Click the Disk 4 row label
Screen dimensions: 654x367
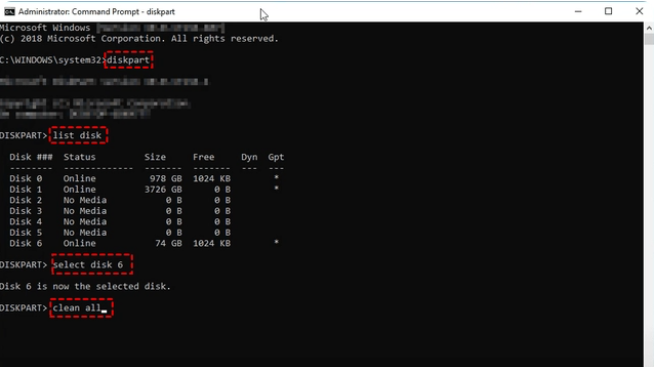[x=26, y=222]
